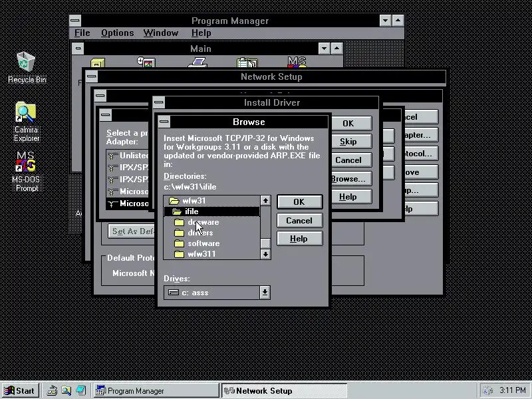Image resolution: width=532 pixels, height=399 pixels.
Task: Click the first quick launch icon beside Start
Action: click(52, 390)
